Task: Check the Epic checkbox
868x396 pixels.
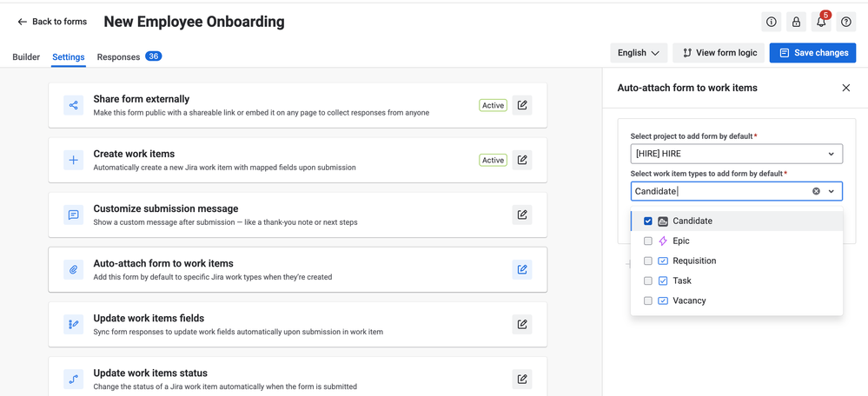Action: click(x=647, y=241)
